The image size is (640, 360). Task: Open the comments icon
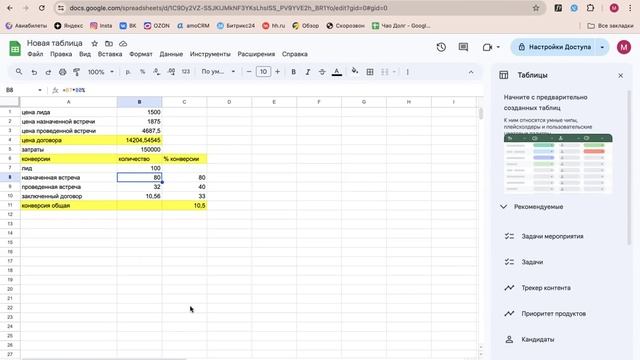click(463, 47)
